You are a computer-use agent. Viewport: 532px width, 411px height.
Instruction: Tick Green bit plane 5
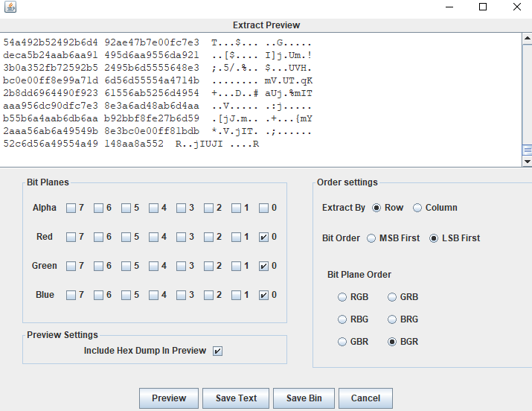[126, 266]
